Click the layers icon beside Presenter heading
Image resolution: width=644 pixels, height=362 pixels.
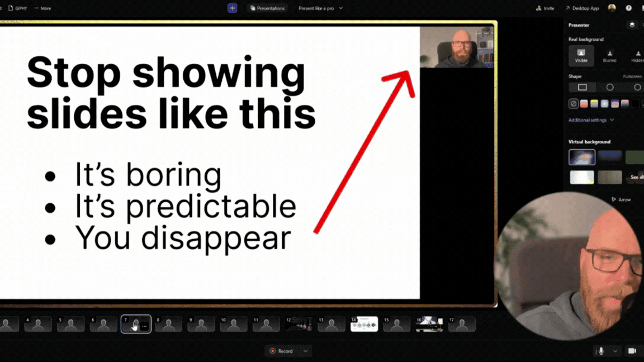pos(632,25)
